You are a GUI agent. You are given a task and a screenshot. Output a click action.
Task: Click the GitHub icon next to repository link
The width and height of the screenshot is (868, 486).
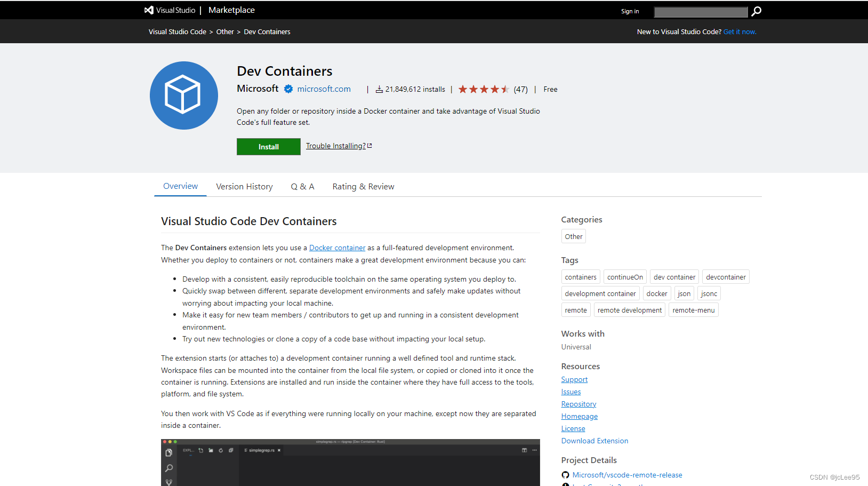(x=565, y=475)
